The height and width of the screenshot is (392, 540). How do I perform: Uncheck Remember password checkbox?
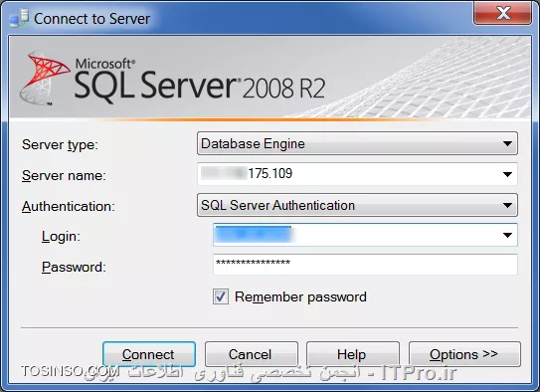pyautogui.click(x=221, y=296)
